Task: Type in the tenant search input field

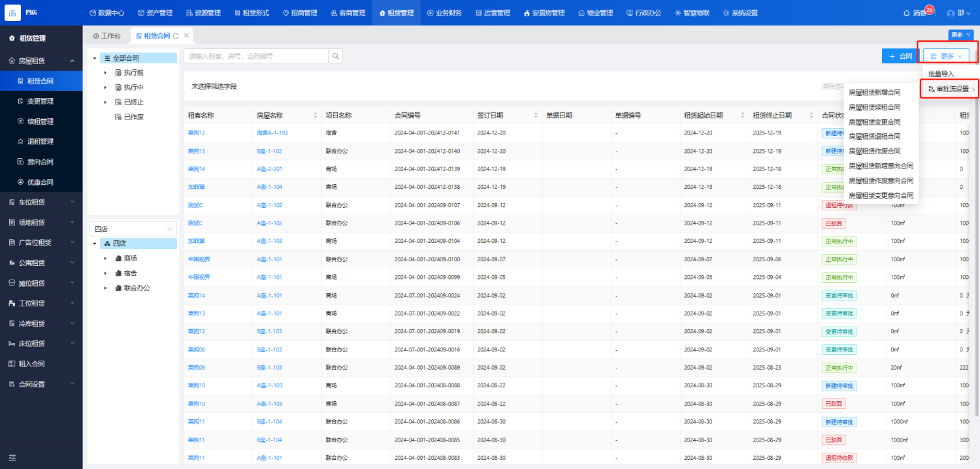Action: pyautogui.click(x=256, y=56)
